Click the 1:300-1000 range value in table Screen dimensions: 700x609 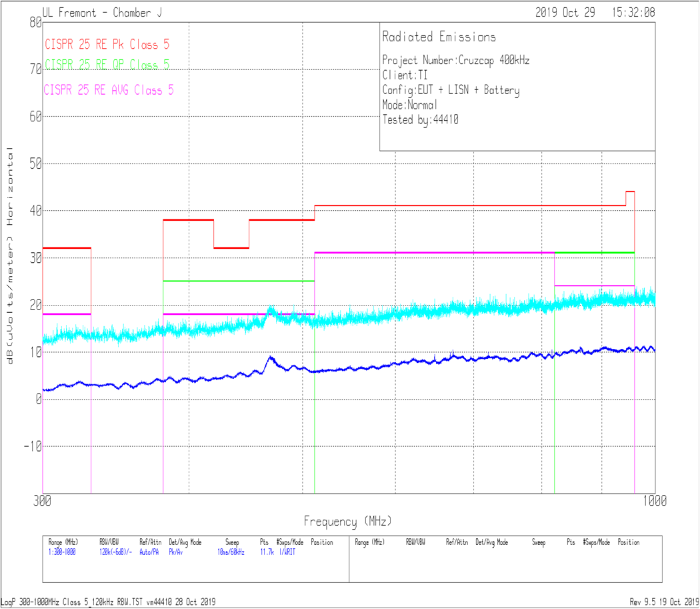(x=63, y=552)
